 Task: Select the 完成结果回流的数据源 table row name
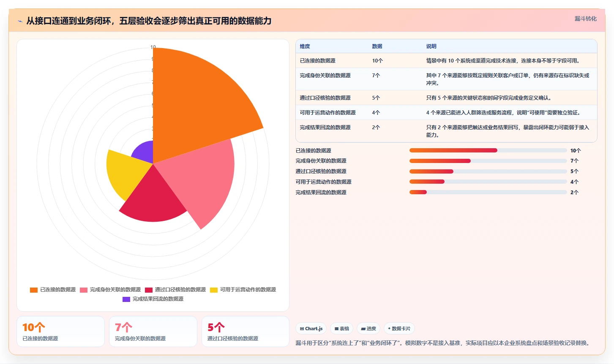point(325,128)
